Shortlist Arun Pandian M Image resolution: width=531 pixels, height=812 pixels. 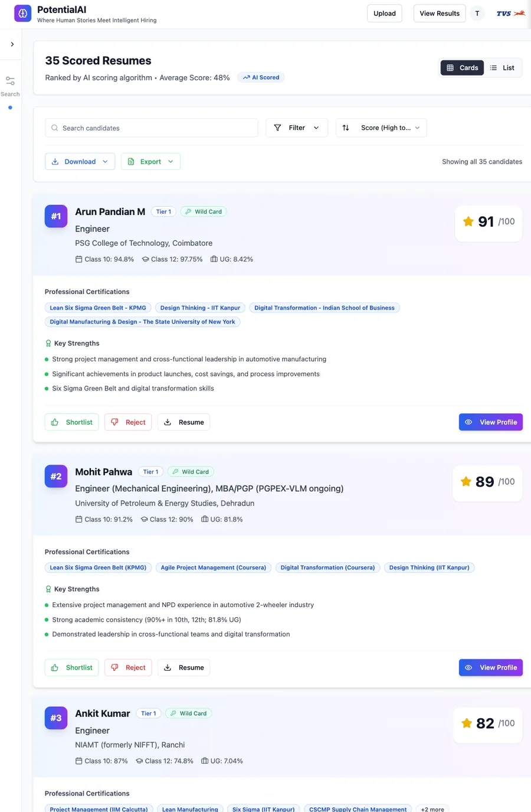[x=72, y=422]
